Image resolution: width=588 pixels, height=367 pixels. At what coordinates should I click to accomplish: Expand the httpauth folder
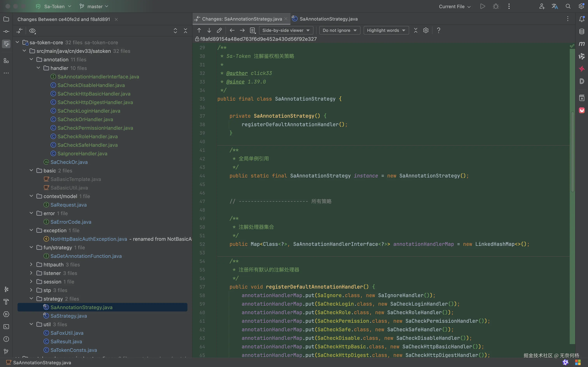31,264
